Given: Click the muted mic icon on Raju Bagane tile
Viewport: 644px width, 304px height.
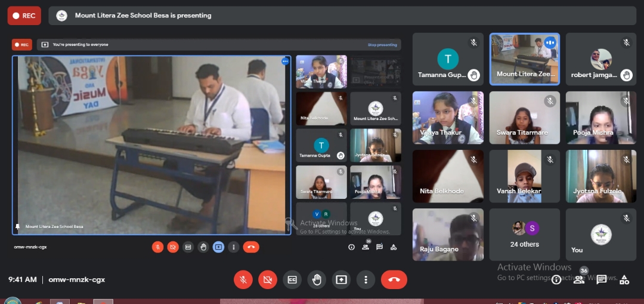Looking at the screenshot, I should point(473,218).
